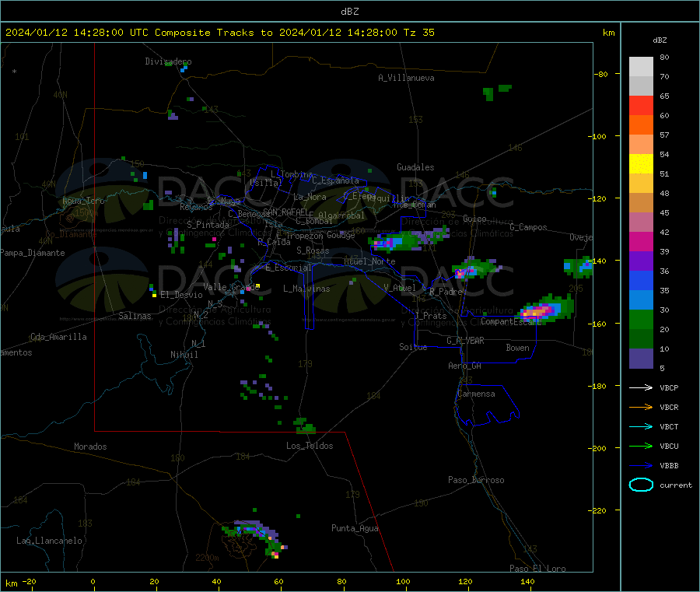This screenshot has height=592, width=700.
Task: Click the Soitue location label
Action: 414,347
